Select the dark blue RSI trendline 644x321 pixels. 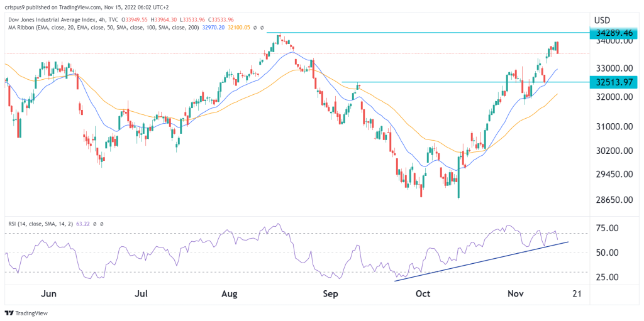coord(478,261)
